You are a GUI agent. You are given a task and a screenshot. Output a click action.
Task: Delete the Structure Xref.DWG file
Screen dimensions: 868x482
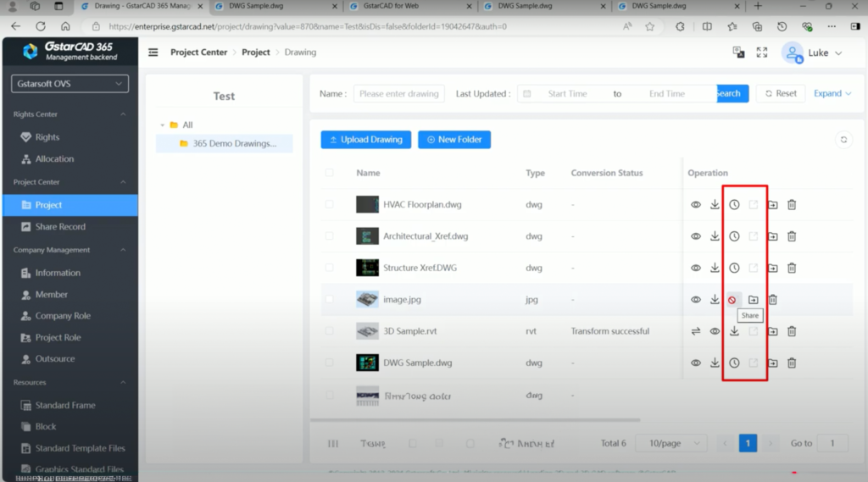pyautogui.click(x=792, y=268)
